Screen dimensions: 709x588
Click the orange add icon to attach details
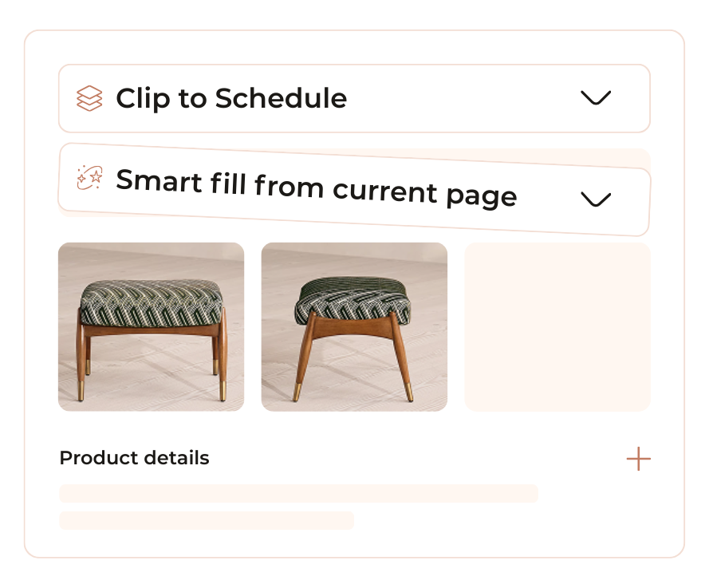(638, 458)
